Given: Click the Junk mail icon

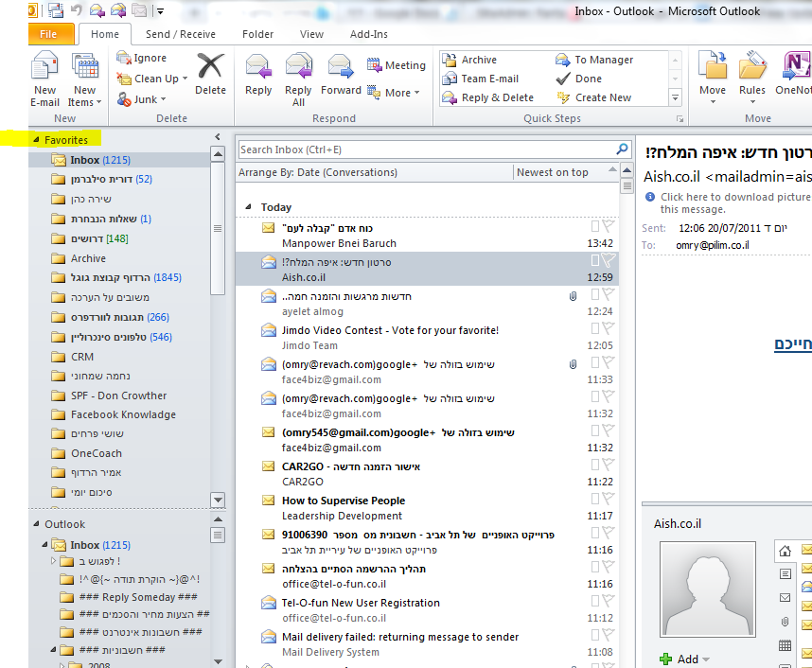Looking at the screenshot, I should point(124,99).
